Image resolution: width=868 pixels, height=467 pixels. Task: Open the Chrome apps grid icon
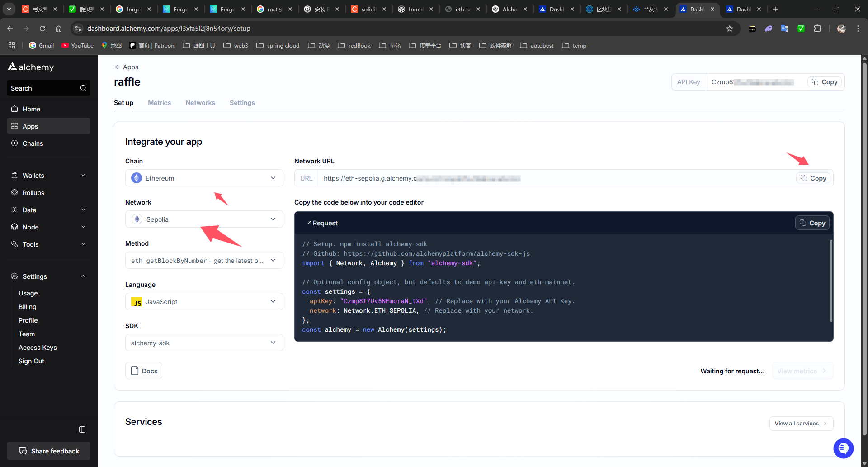click(x=12, y=45)
